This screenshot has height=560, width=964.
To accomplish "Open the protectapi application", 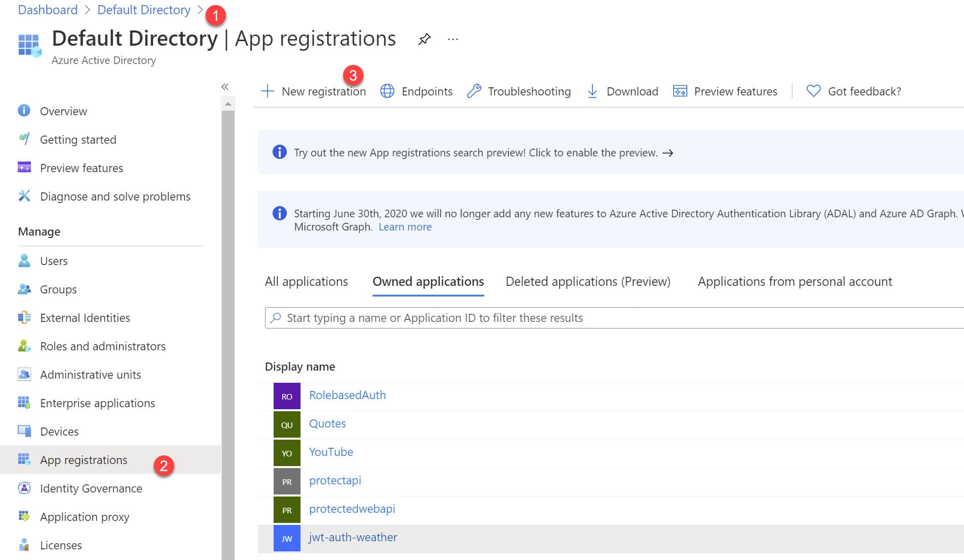I will click(335, 480).
